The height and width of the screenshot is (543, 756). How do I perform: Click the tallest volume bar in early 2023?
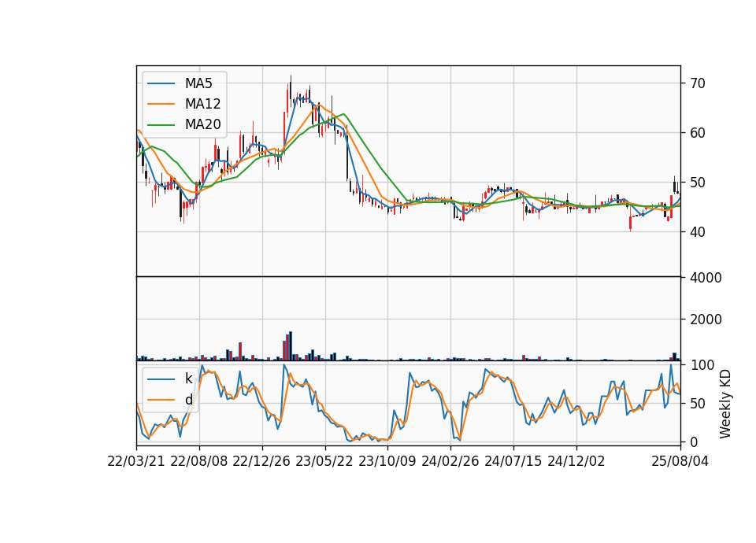point(291,346)
